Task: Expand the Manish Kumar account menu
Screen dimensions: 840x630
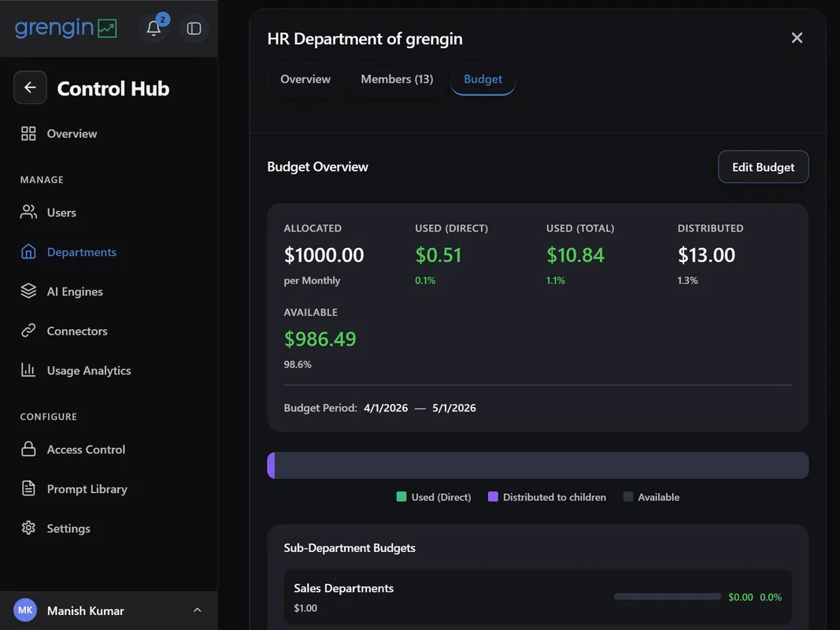Action: point(197,610)
